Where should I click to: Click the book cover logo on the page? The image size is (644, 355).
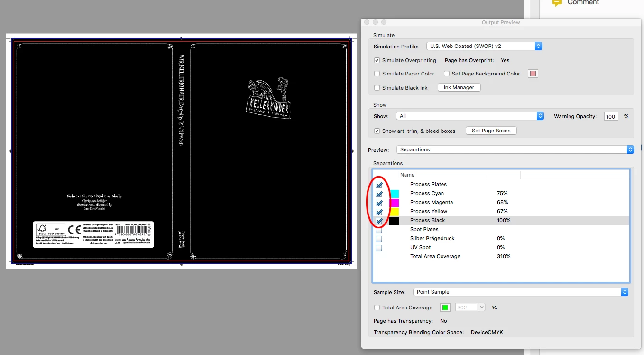click(x=269, y=98)
